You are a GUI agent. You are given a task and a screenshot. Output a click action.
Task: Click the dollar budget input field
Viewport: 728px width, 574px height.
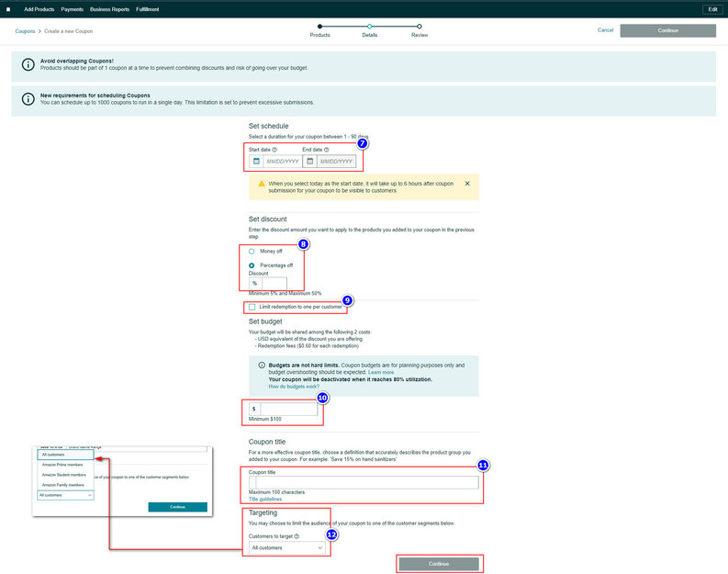[289, 409]
